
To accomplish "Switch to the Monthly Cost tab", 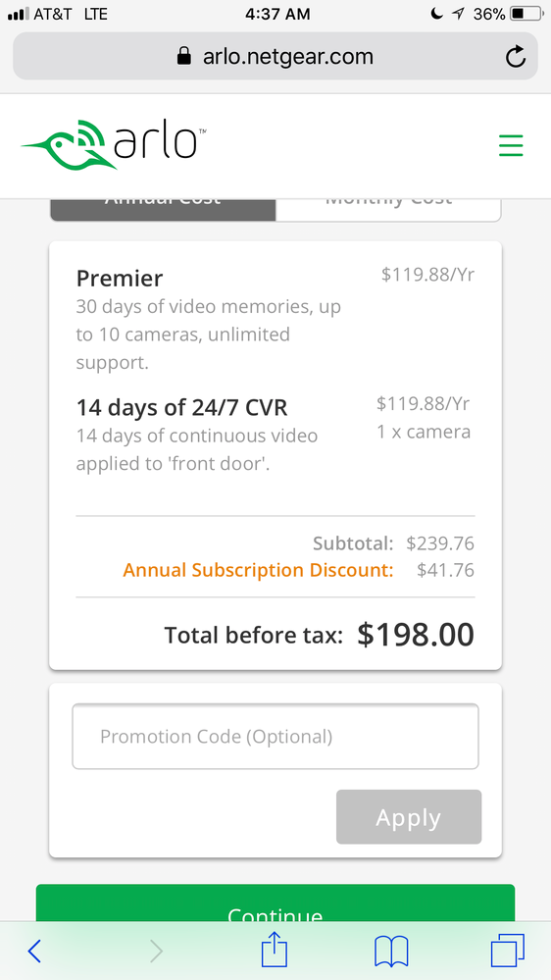I will pos(388,209).
